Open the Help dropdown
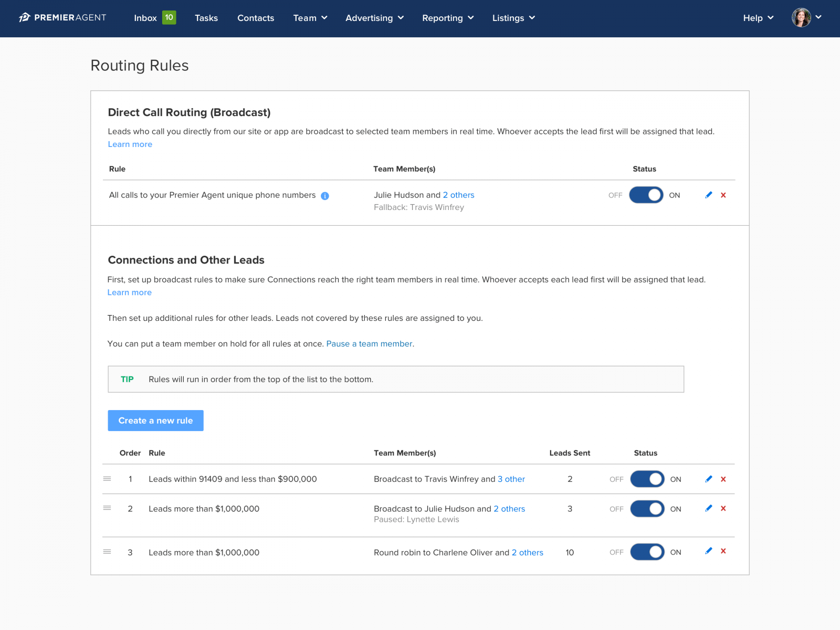This screenshot has width=840, height=630. (757, 18)
